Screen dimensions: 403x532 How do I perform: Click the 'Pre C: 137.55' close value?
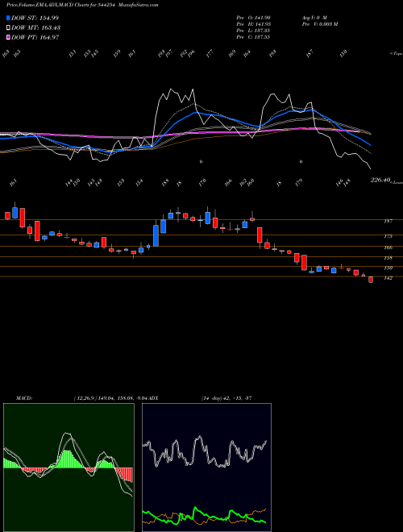pos(253,37)
